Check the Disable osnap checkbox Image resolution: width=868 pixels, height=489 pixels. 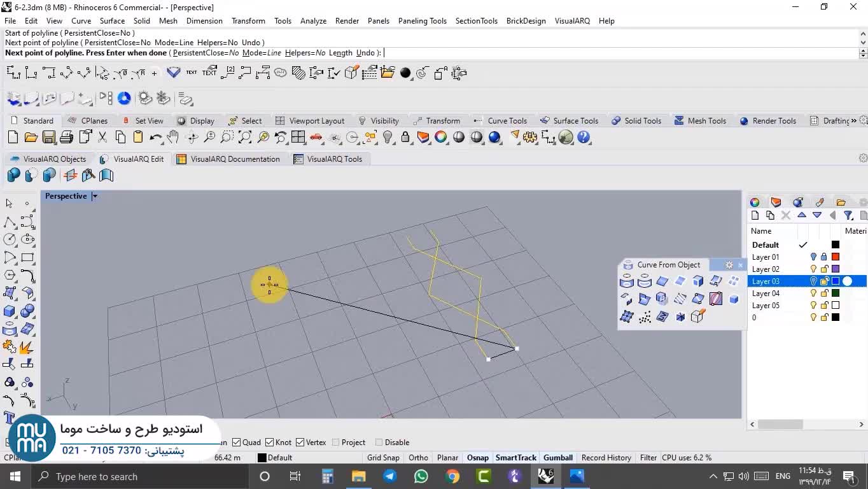click(x=379, y=442)
